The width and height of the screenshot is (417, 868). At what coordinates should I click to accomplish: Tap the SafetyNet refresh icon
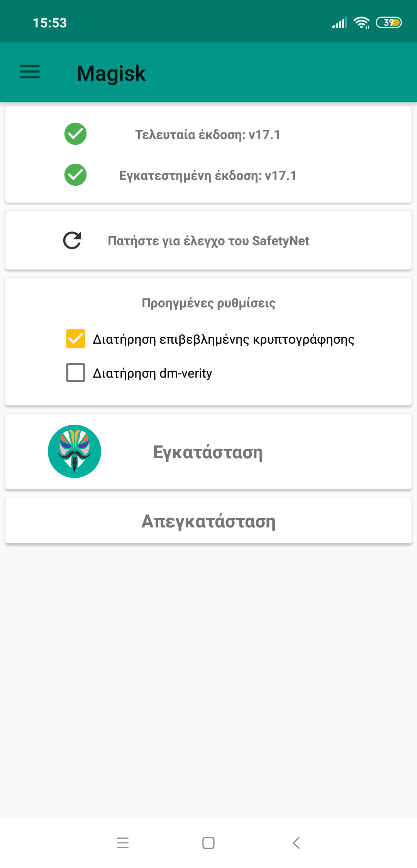[x=72, y=241]
